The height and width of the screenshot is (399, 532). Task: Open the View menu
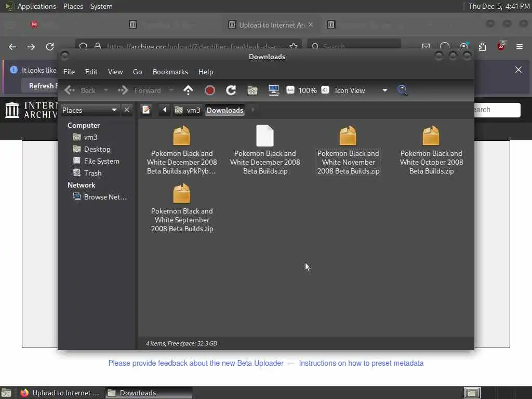(x=115, y=72)
